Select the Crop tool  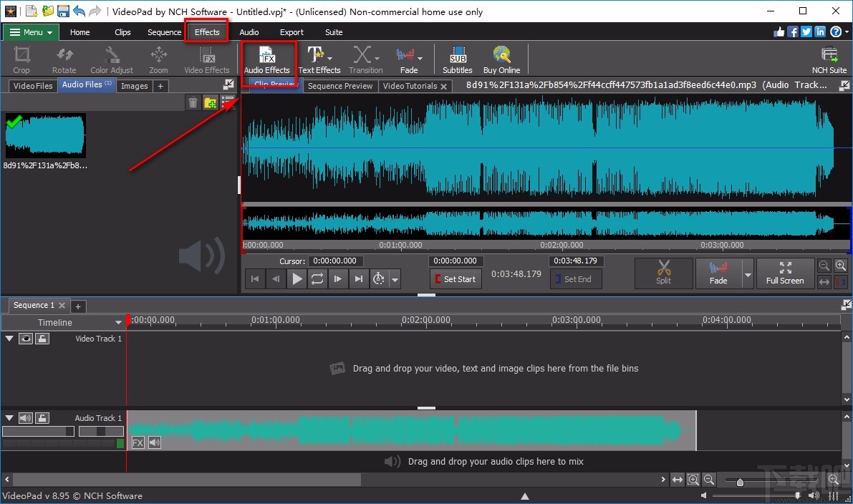tap(21, 59)
